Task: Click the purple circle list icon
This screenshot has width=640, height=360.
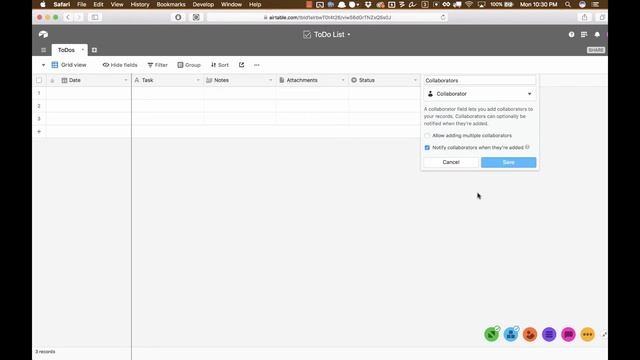Action: coord(549,334)
